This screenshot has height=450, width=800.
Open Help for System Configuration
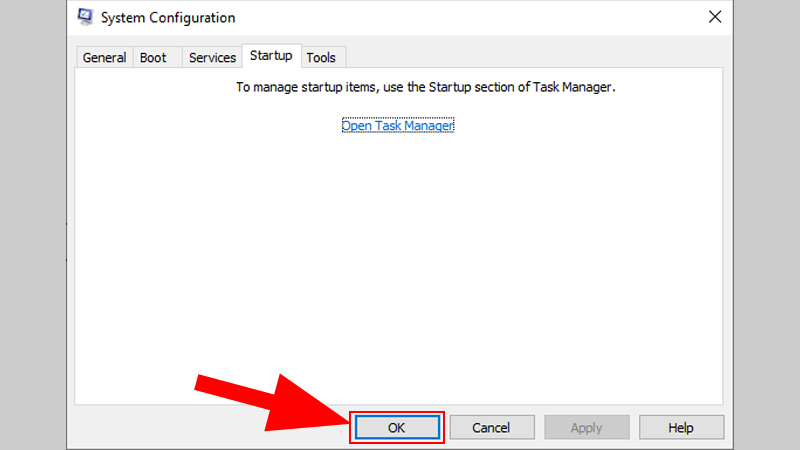click(x=681, y=428)
